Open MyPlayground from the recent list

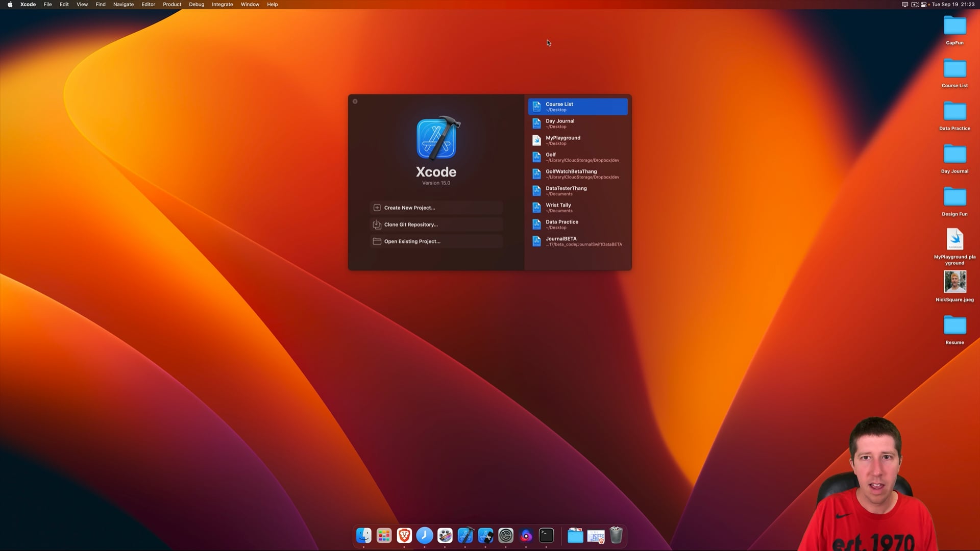click(578, 140)
